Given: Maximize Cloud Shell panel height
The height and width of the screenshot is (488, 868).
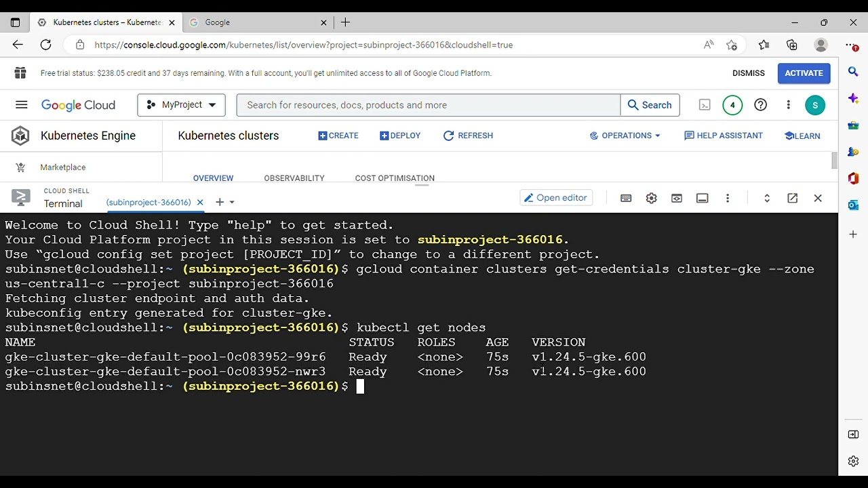Looking at the screenshot, I should pyautogui.click(x=767, y=198).
